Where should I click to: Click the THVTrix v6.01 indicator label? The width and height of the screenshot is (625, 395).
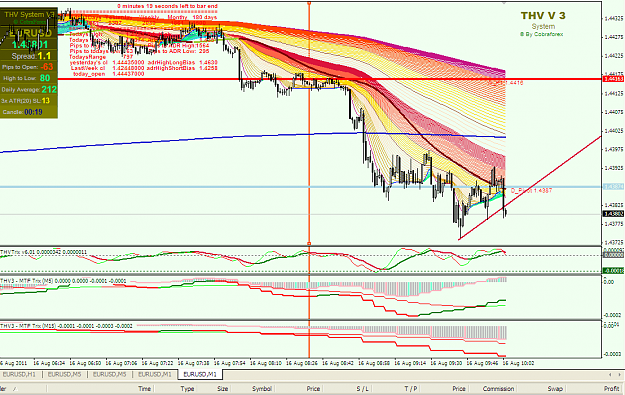click(x=43, y=252)
